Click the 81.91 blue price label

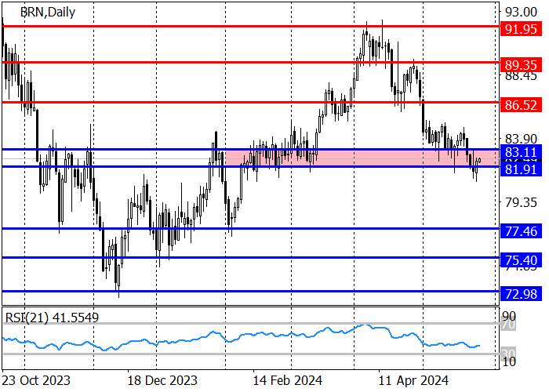click(521, 169)
